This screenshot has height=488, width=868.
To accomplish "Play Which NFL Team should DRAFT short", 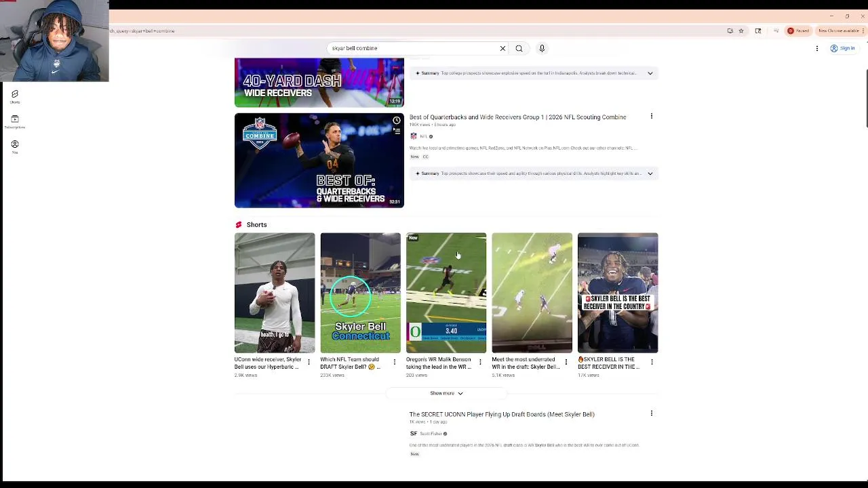I will [x=360, y=293].
